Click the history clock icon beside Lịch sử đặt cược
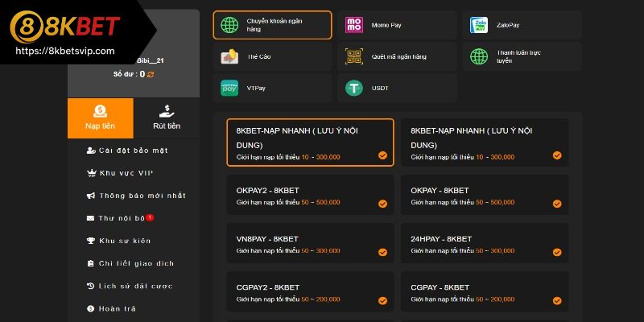 tap(91, 286)
